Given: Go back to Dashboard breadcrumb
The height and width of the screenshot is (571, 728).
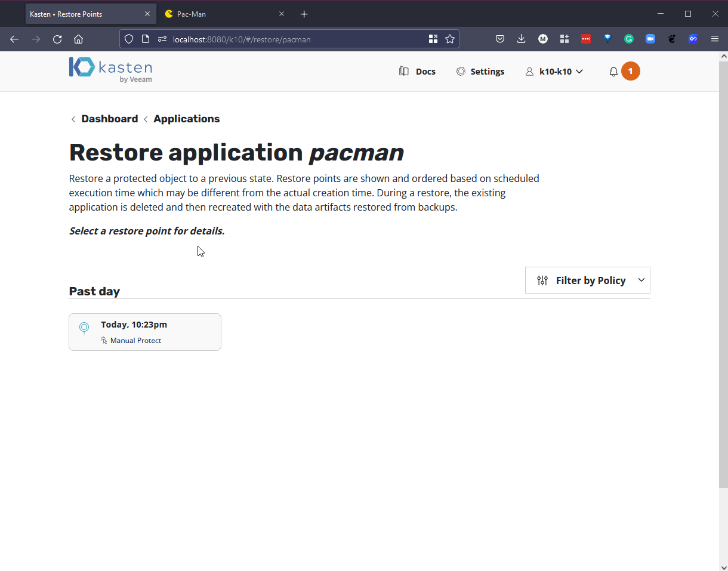Looking at the screenshot, I should click(109, 119).
